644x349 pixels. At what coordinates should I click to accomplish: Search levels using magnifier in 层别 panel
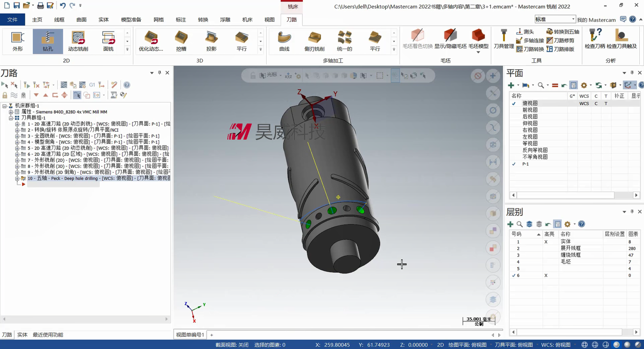(520, 224)
